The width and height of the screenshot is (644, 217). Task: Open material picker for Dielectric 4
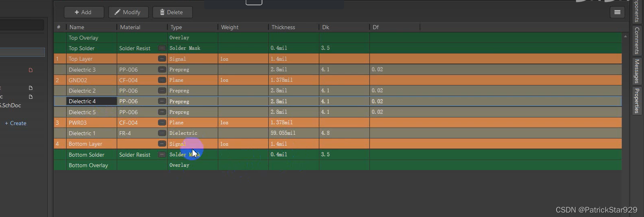coord(162,101)
